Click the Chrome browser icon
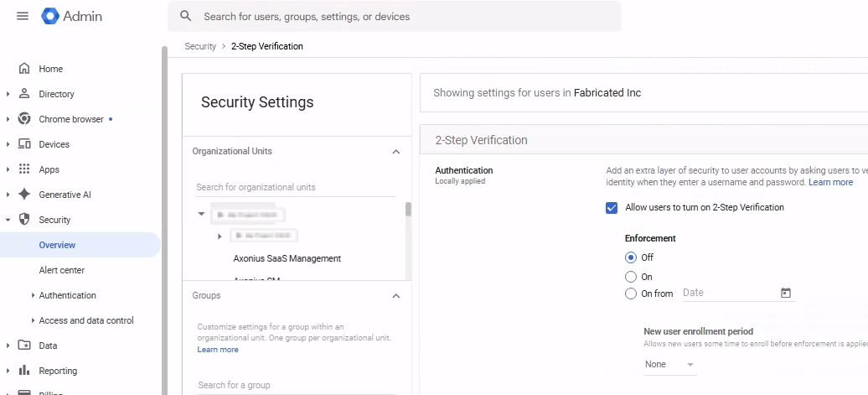The image size is (868, 395). click(x=24, y=119)
